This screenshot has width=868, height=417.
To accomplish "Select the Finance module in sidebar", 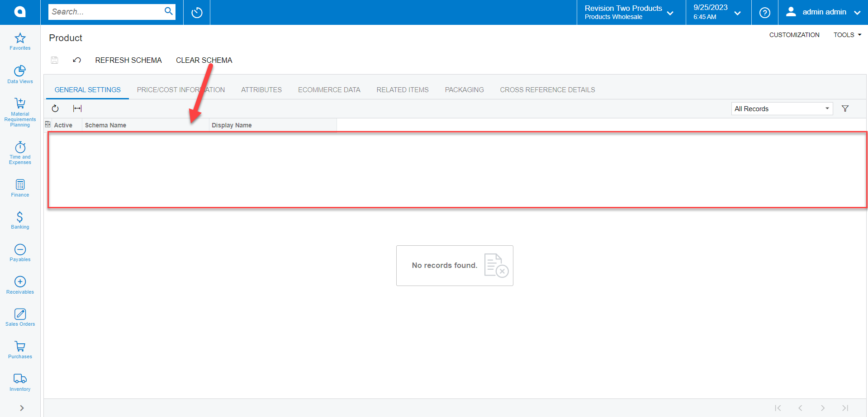I will click(x=19, y=188).
